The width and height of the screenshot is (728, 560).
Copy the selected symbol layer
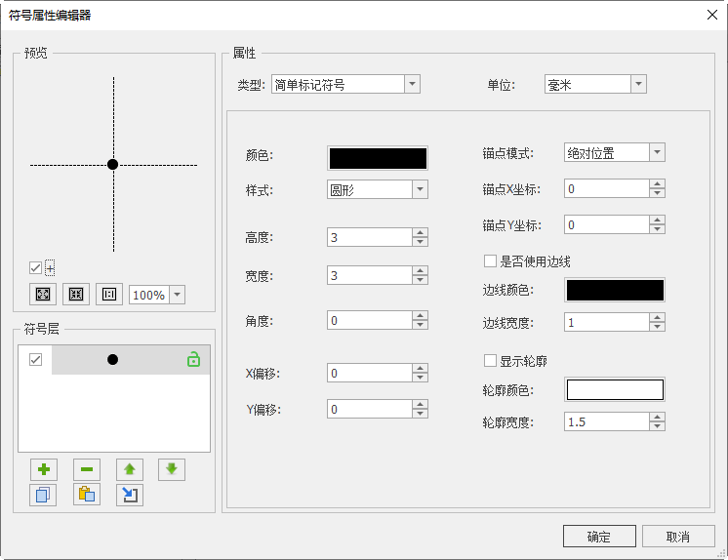coord(43,495)
